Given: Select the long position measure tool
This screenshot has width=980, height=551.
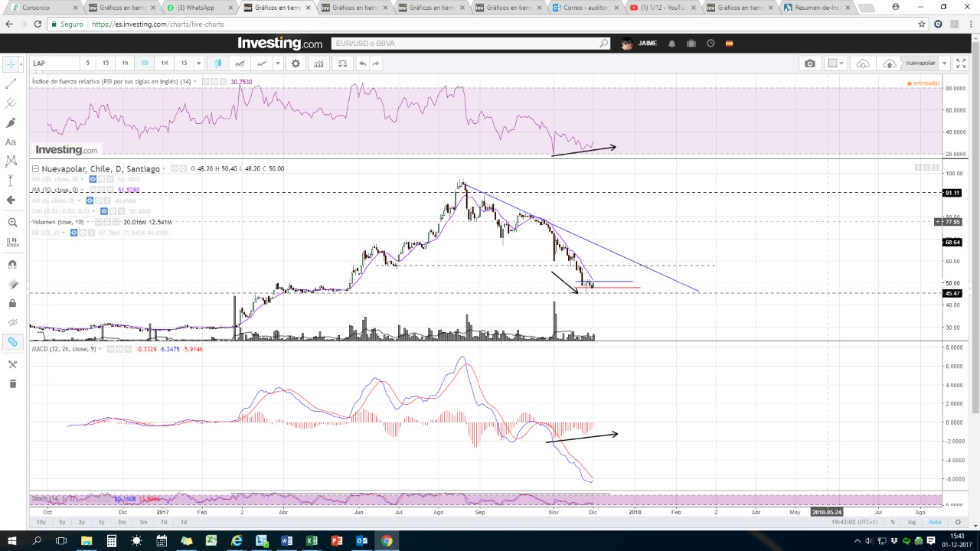Looking at the screenshot, I should 11,181.
